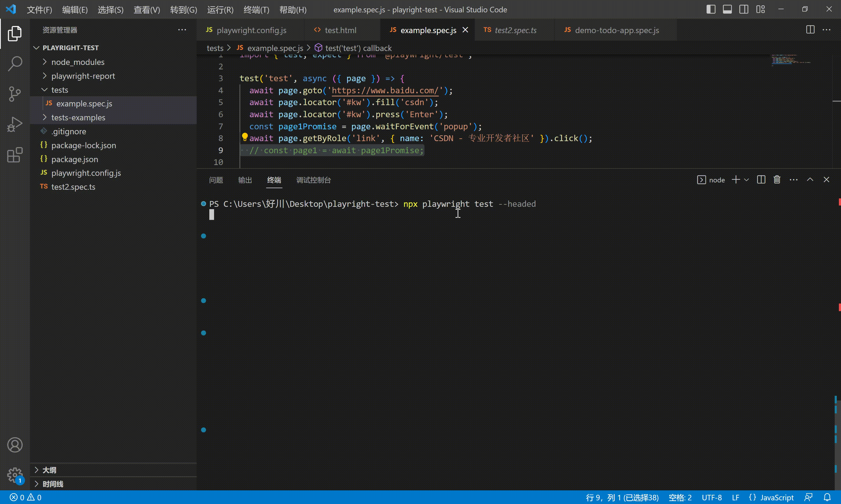The image size is (841, 504).
Task: Open the 终端(T) menu
Action: coord(256,10)
